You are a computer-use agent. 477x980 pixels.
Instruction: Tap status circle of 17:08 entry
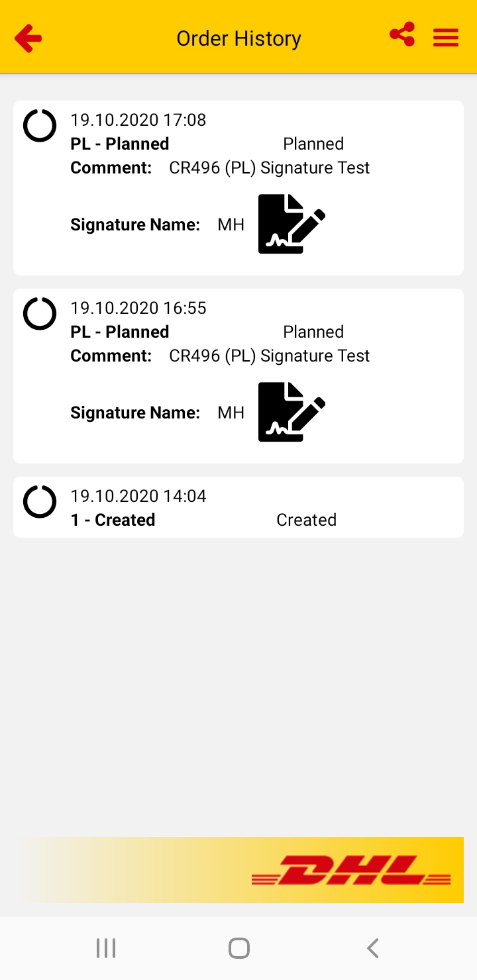[x=40, y=125]
